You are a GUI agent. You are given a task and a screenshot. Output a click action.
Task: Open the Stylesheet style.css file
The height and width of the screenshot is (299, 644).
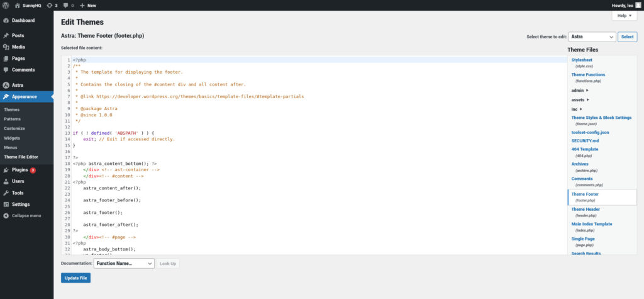pyautogui.click(x=582, y=62)
